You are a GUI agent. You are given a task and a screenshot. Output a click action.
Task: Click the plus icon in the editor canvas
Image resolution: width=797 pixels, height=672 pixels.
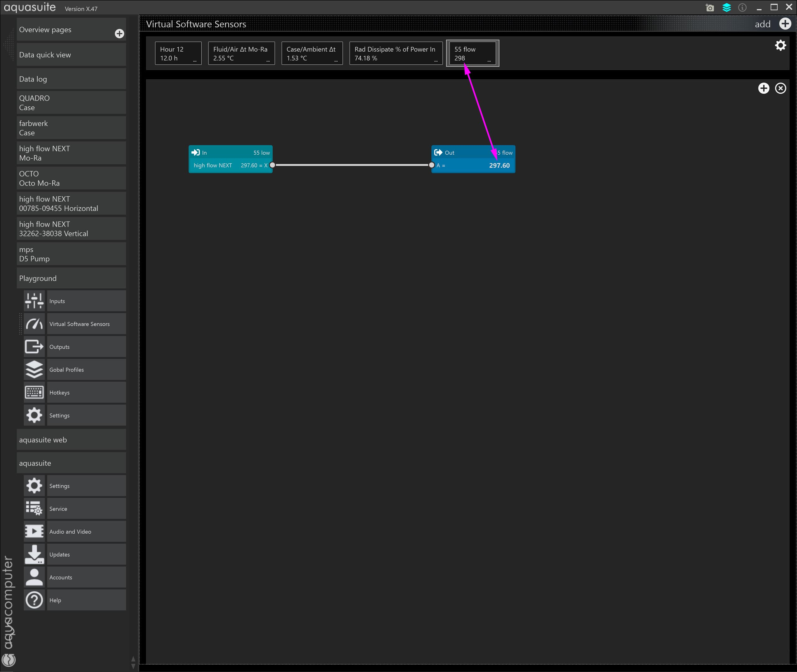[x=763, y=88]
